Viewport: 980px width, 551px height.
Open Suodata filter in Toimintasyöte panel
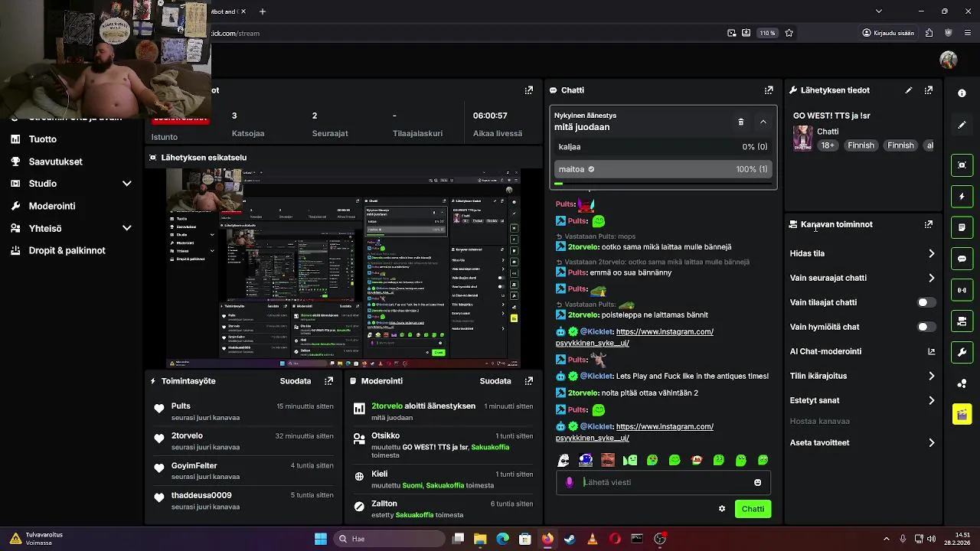[x=296, y=381]
